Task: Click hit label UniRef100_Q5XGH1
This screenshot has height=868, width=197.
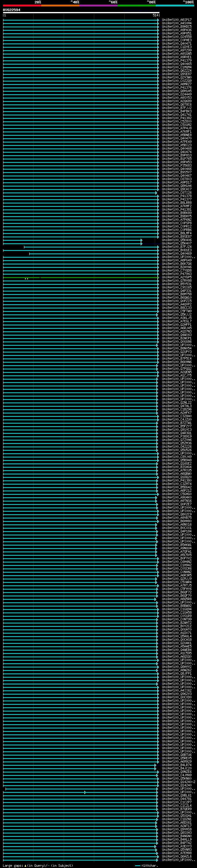Action: point(176,816)
